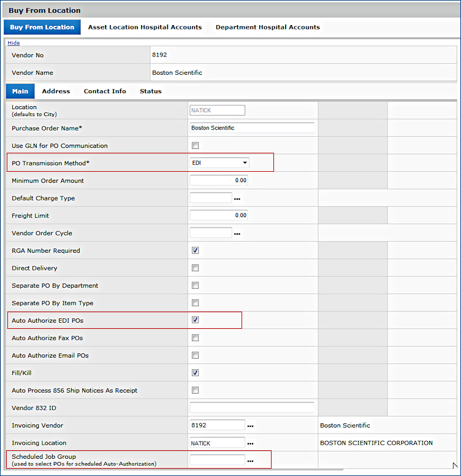Viewport: 461px width, 476px height.
Task: Go to Asset Location Hospital Accounts tab
Action: pos(145,28)
